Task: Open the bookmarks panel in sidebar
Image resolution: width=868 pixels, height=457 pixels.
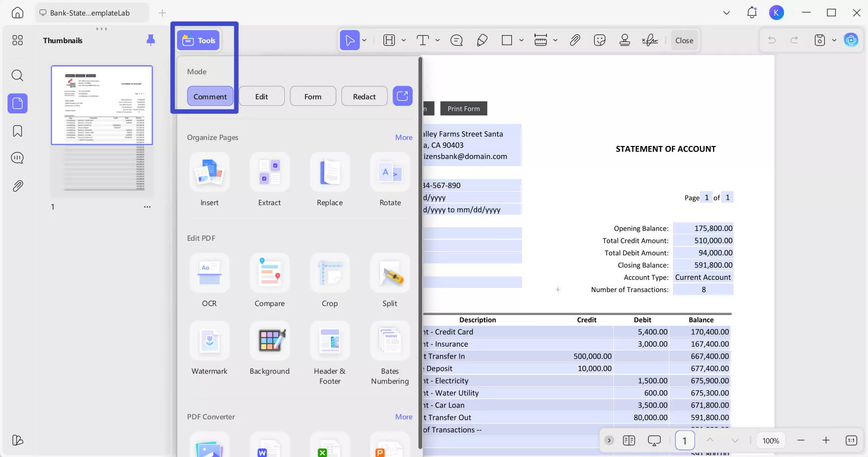Action: pyautogui.click(x=18, y=131)
